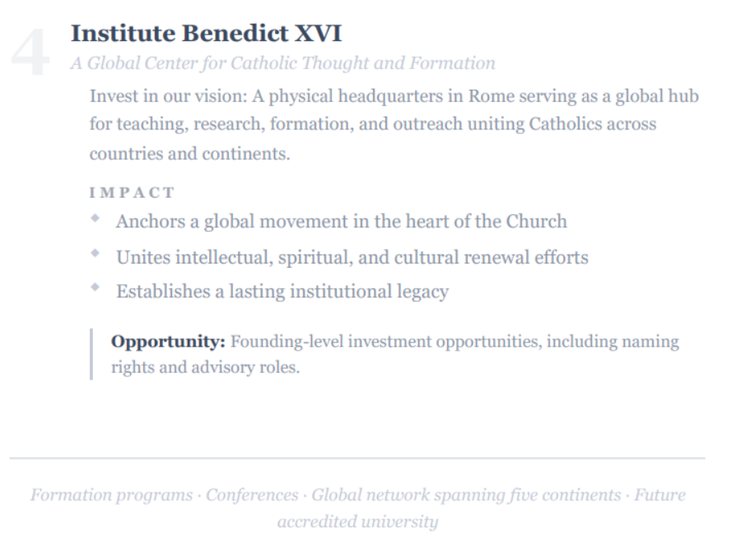Click "accredited university" footer text
The height and width of the screenshot is (560, 746).
357,522
